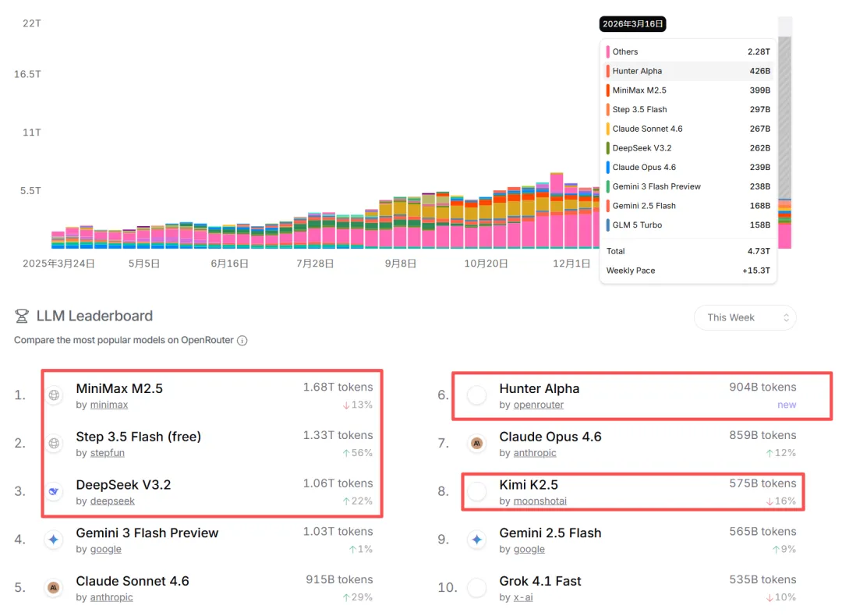
Task: Open anthropic link under Claude Sonnet 4.6
Action: click(111, 597)
